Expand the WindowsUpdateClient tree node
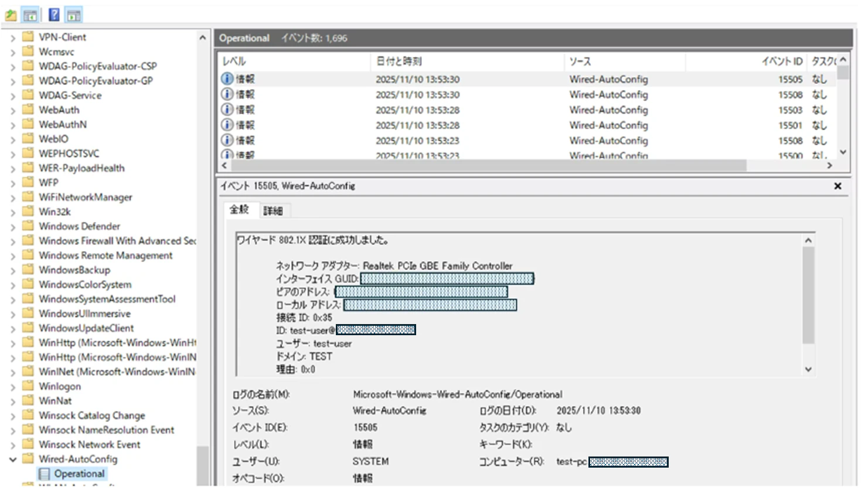This screenshot has width=868, height=494. [x=12, y=328]
